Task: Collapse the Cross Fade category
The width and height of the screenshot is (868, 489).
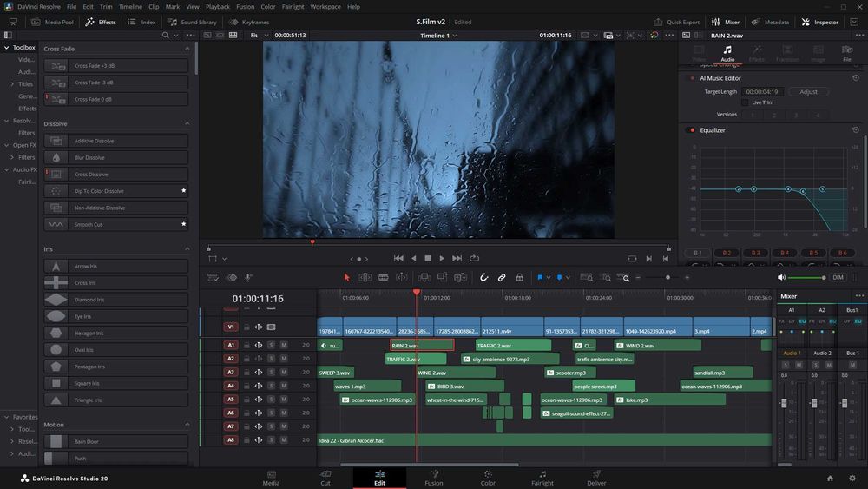Action: (187, 49)
